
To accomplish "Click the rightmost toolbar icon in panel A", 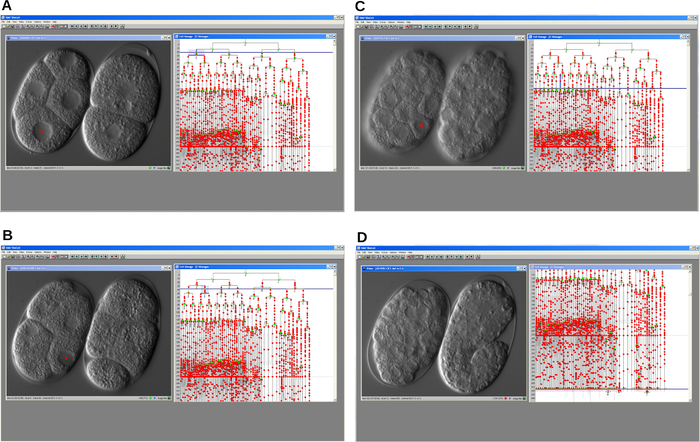I will pos(122,26).
